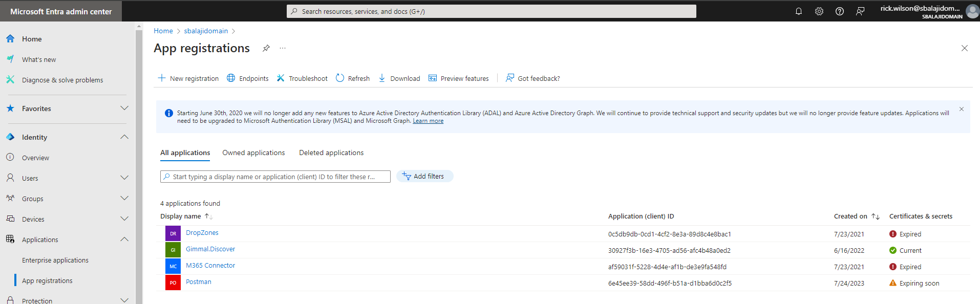This screenshot has height=304, width=980.
Task: Switch to the Owned applications tab
Action: point(253,153)
